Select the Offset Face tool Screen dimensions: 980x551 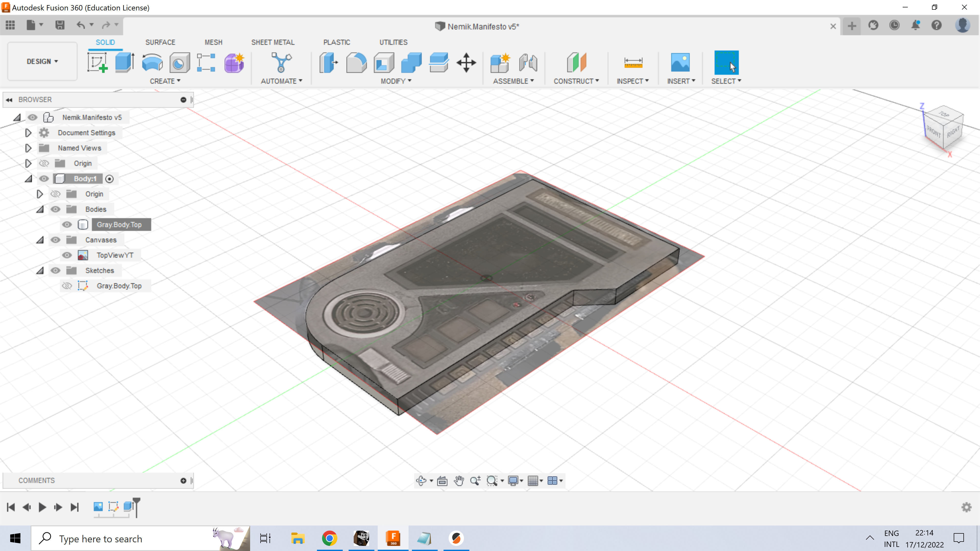[x=439, y=62]
